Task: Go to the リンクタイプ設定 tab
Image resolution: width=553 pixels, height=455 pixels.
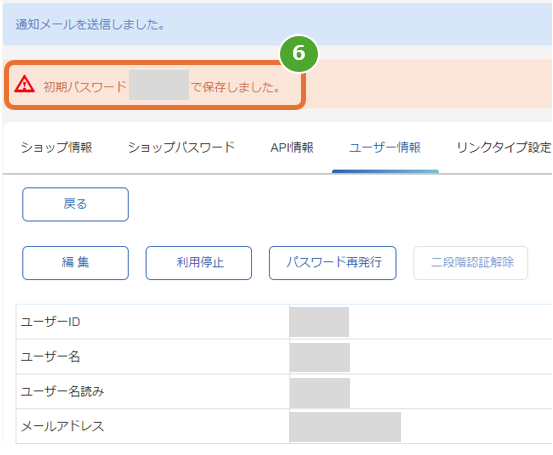Action: click(x=504, y=147)
